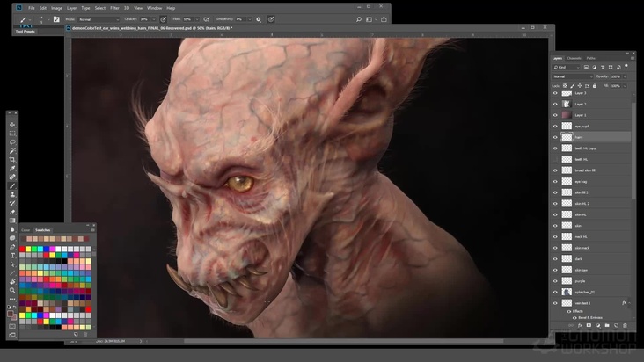Pick the yellow swatch in Swatches top row

[28, 249]
